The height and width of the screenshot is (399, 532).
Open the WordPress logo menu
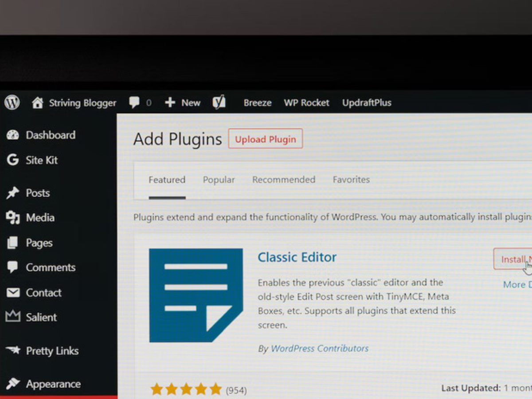12,103
